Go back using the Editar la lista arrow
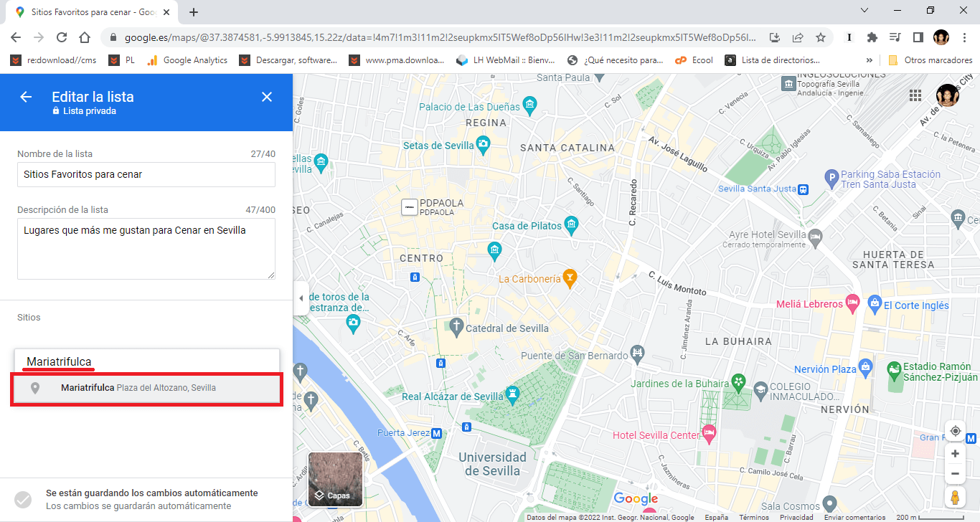 coord(26,97)
